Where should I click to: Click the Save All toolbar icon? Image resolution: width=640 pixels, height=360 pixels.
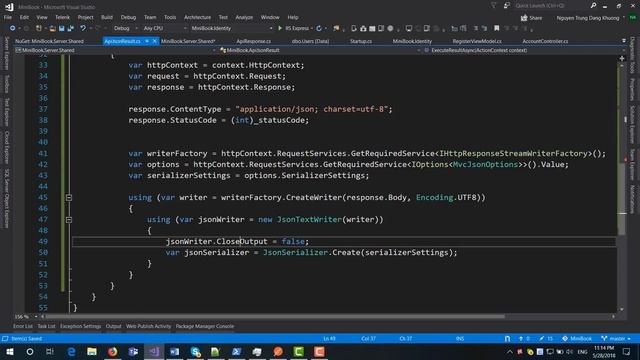pos(71,28)
